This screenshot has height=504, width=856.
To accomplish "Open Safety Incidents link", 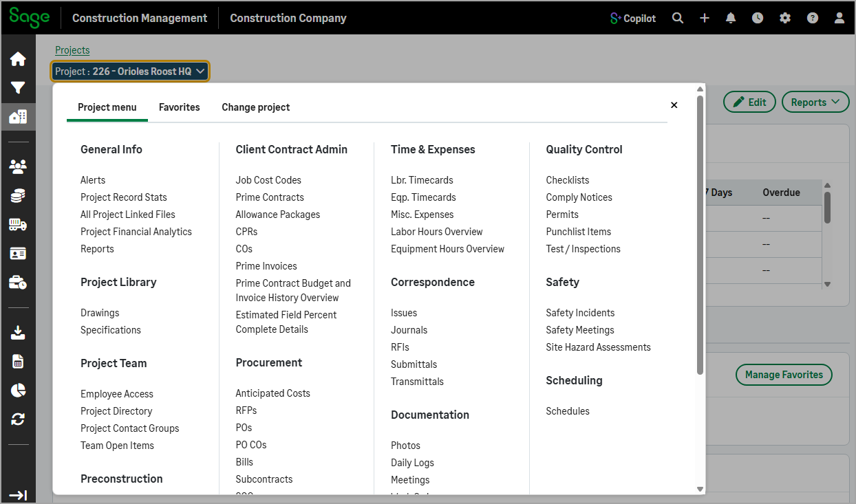I will pyautogui.click(x=580, y=313).
